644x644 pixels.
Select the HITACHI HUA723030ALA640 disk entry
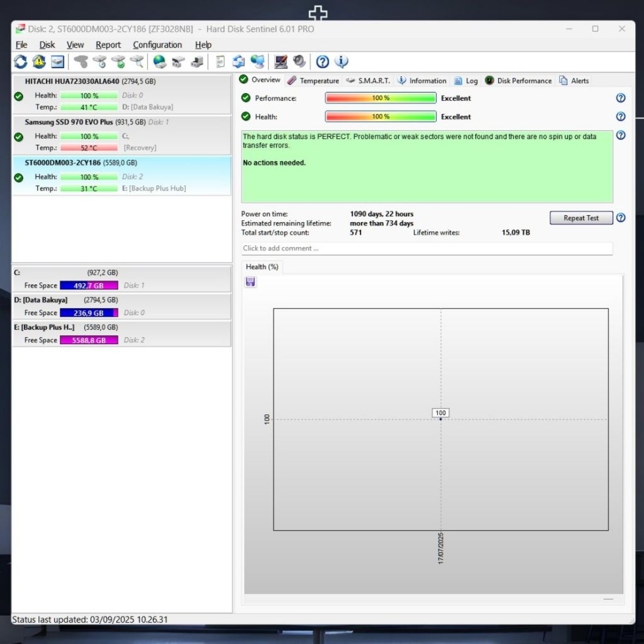click(x=122, y=94)
